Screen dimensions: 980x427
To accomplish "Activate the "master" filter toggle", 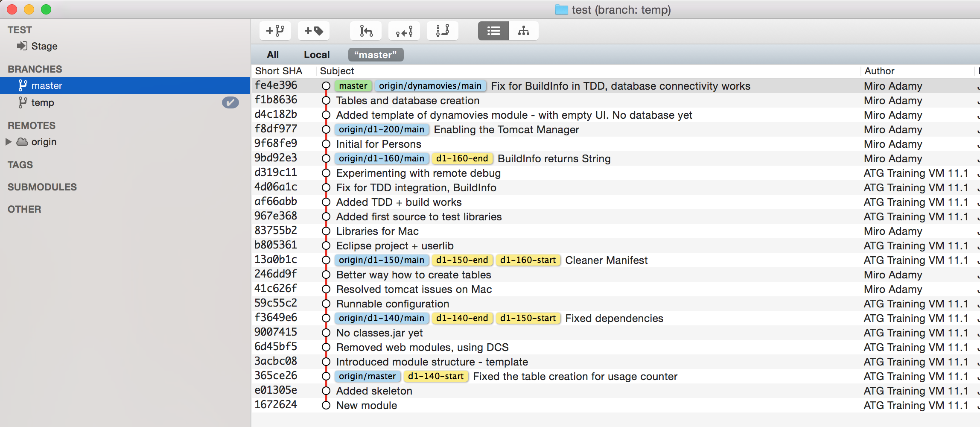I will [375, 55].
